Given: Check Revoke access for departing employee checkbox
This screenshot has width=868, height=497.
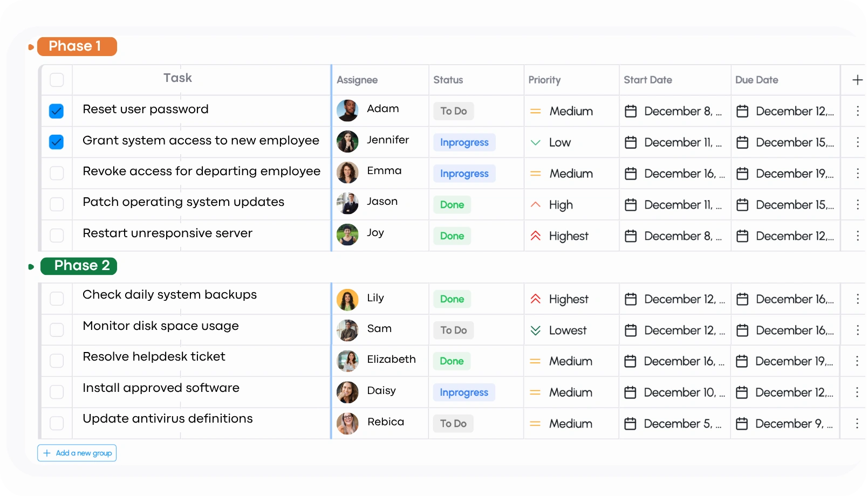Looking at the screenshot, I should point(57,173).
